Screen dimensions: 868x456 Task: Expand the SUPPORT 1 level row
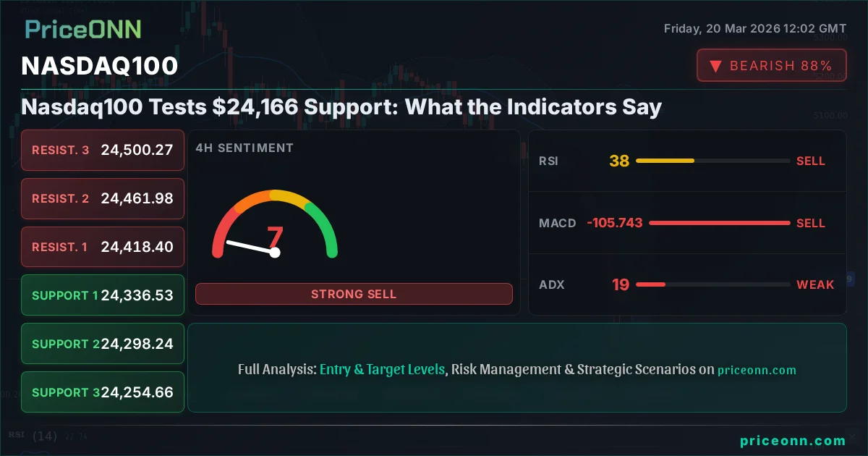(102, 295)
